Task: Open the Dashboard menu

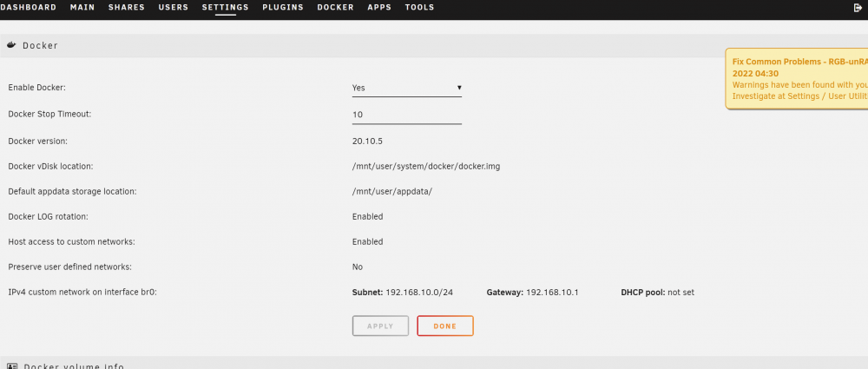Action: click(29, 7)
